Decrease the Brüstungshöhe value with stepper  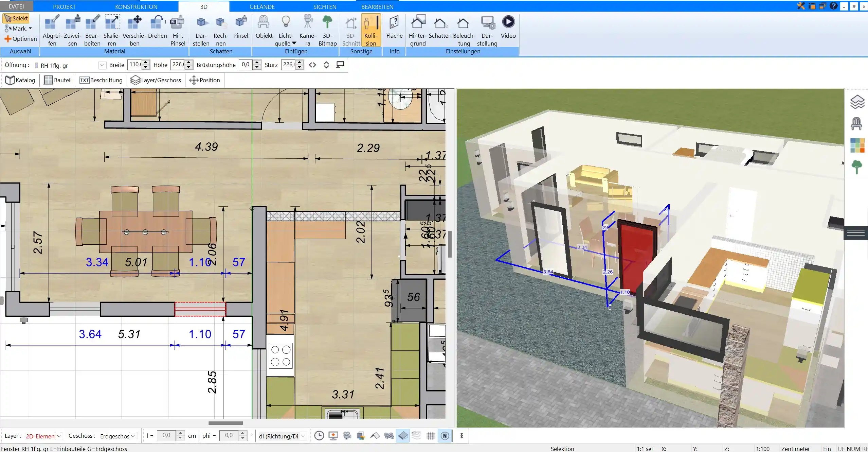pos(257,67)
